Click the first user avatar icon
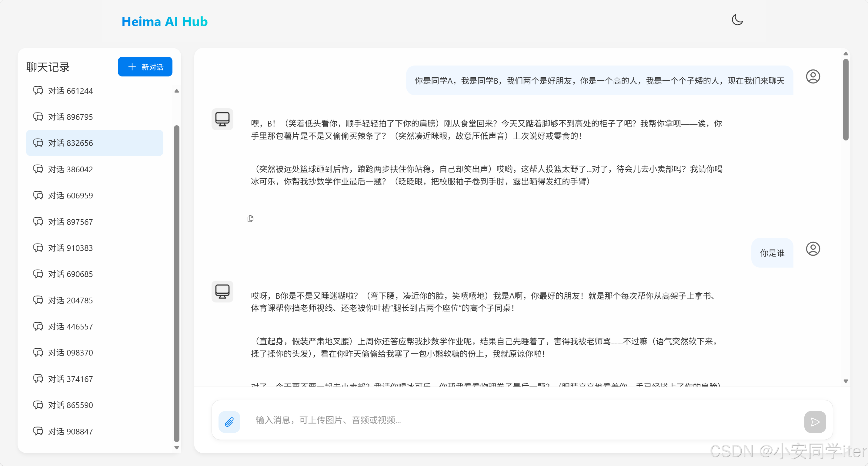This screenshot has height=466, width=868. tap(813, 76)
